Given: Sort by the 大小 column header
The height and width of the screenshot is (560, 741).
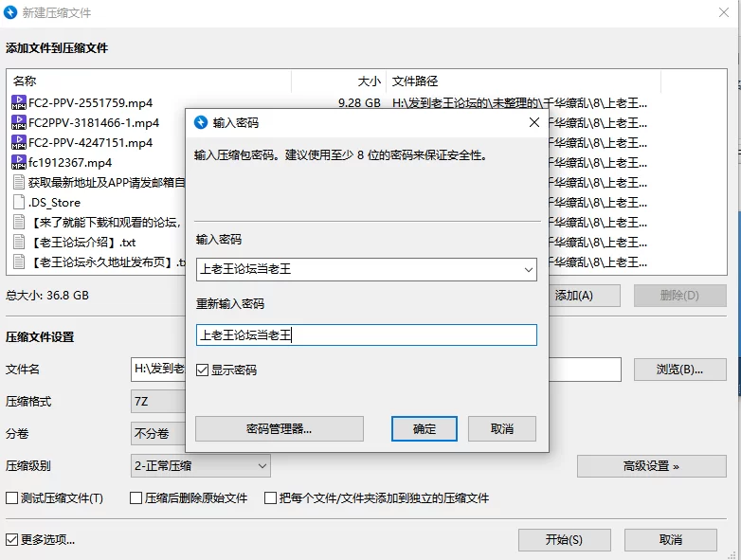Looking at the screenshot, I should (x=339, y=81).
